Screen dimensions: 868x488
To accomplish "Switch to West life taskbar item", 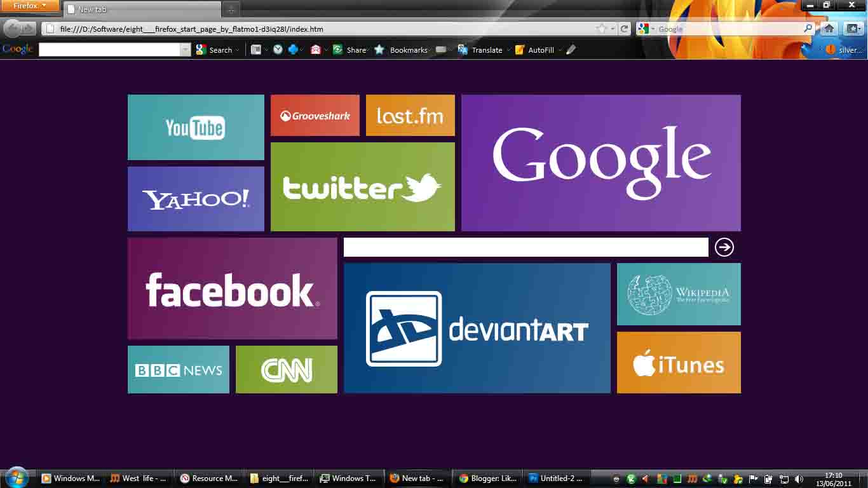I will 139,478.
